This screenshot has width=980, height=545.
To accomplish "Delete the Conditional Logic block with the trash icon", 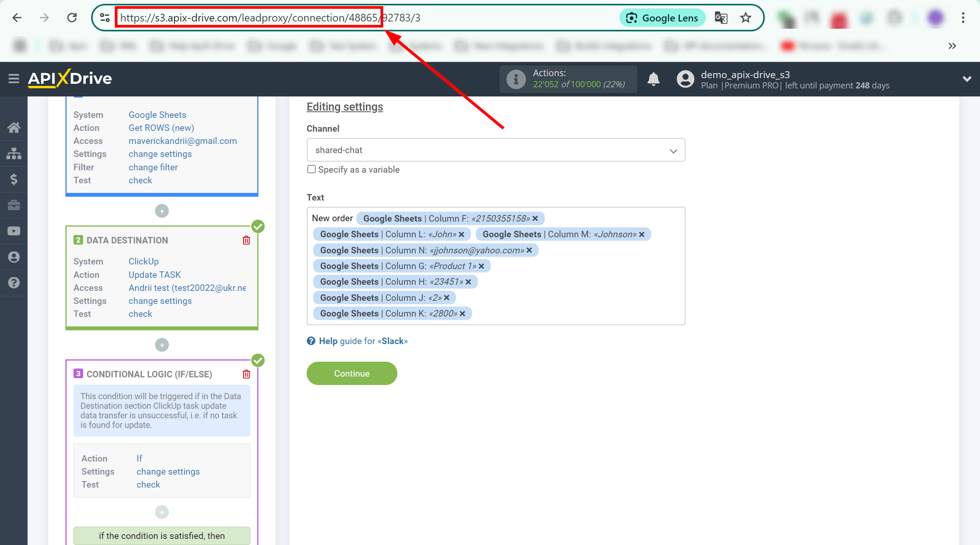I will 246,374.
